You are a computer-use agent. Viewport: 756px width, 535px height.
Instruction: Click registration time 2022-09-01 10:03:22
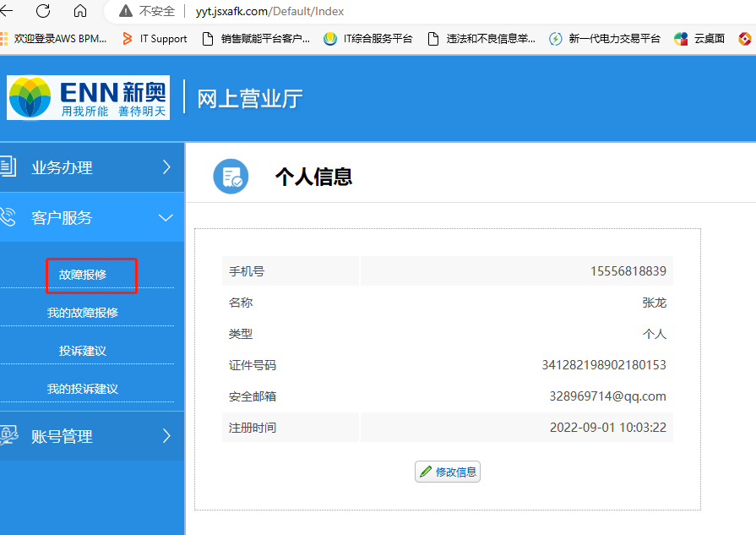[608, 428]
